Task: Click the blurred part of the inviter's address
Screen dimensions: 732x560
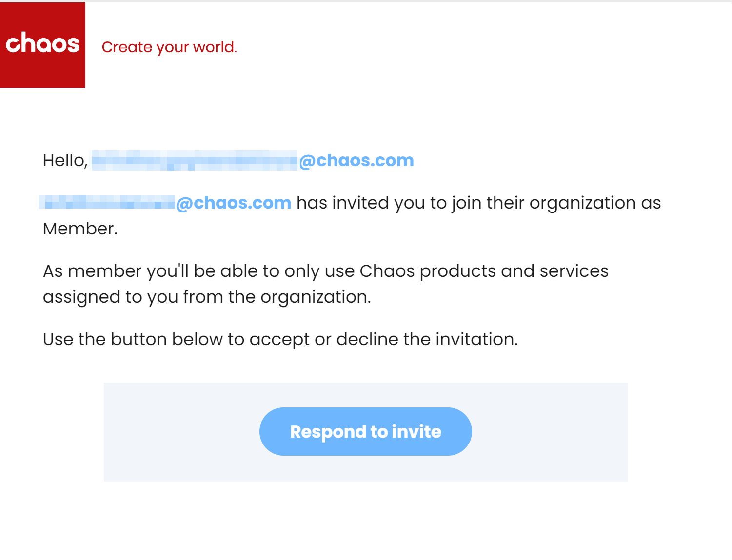Action: point(107,202)
